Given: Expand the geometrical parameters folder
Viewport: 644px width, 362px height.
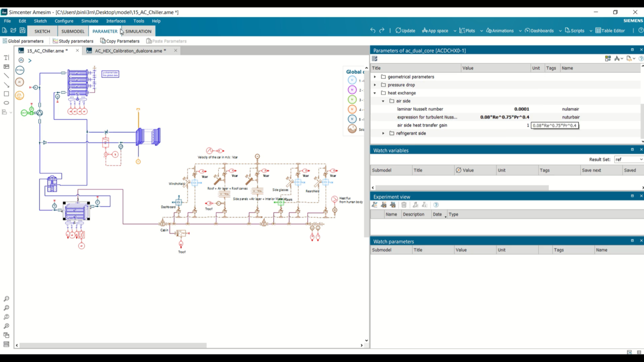Looking at the screenshot, I should [375, 77].
